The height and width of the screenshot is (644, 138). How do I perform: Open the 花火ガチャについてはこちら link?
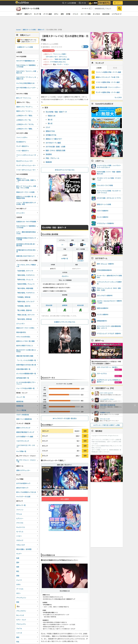click(x=65, y=170)
